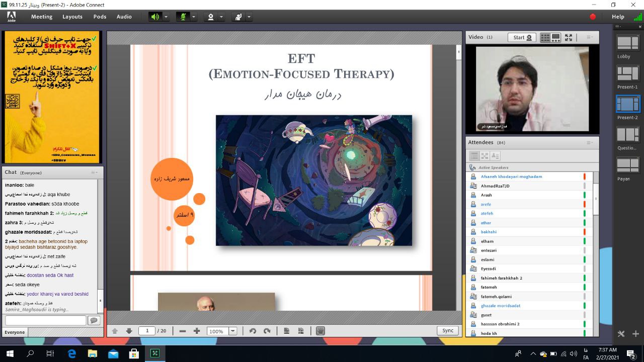Open the raise hand status dropdown arrow

[249, 17]
